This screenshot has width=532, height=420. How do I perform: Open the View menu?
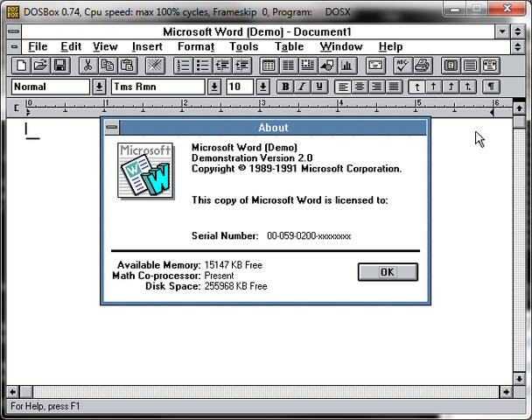[x=105, y=46]
